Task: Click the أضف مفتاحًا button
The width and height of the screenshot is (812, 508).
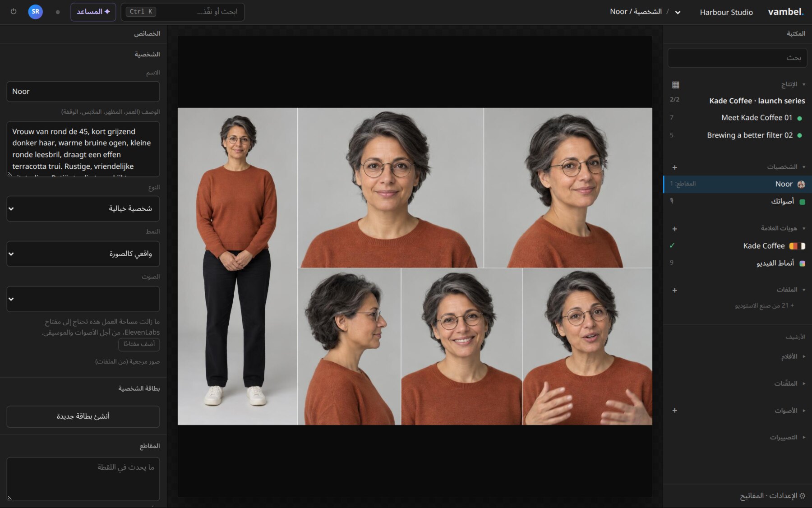Action: click(139, 344)
